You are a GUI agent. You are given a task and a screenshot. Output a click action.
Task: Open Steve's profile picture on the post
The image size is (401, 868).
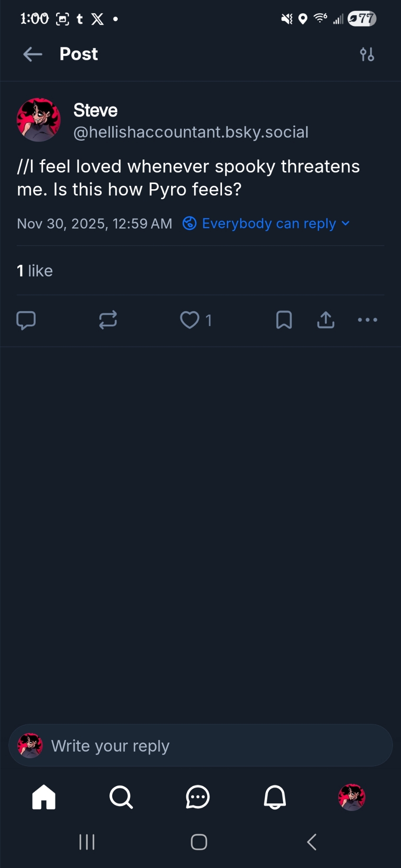39,120
